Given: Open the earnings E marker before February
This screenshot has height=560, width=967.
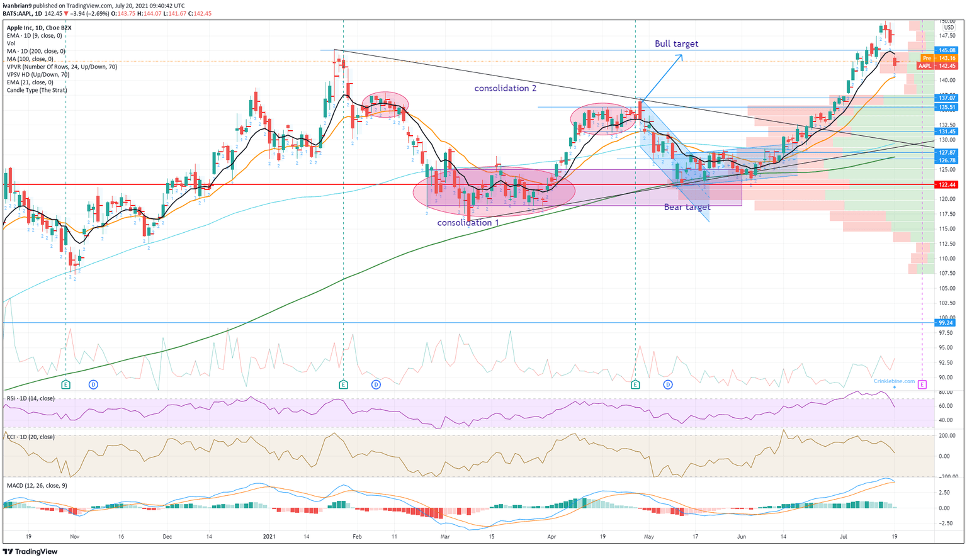Looking at the screenshot, I should (343, 384).
